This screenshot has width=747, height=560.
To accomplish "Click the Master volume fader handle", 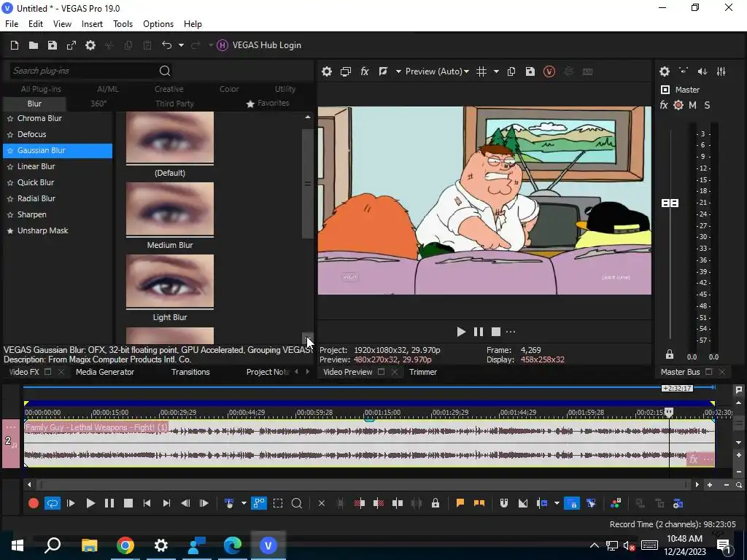I will 670,203.
